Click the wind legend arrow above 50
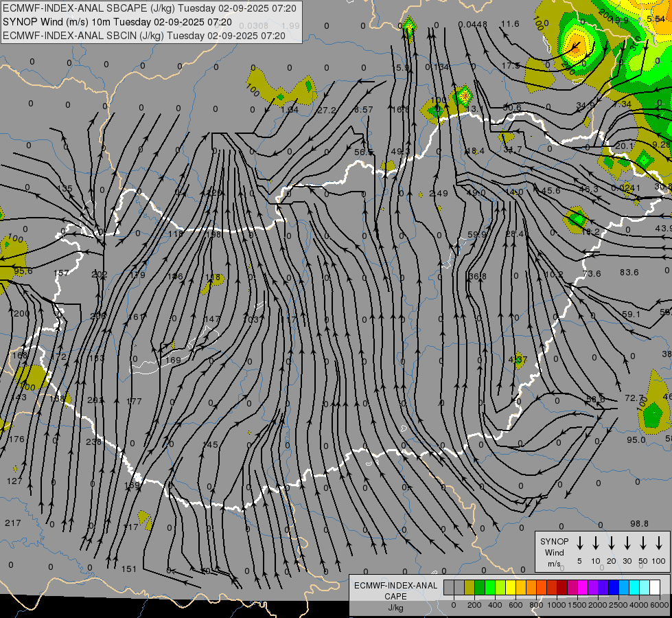This screenshot has width=672, height=618. click(x=643, y=543)
